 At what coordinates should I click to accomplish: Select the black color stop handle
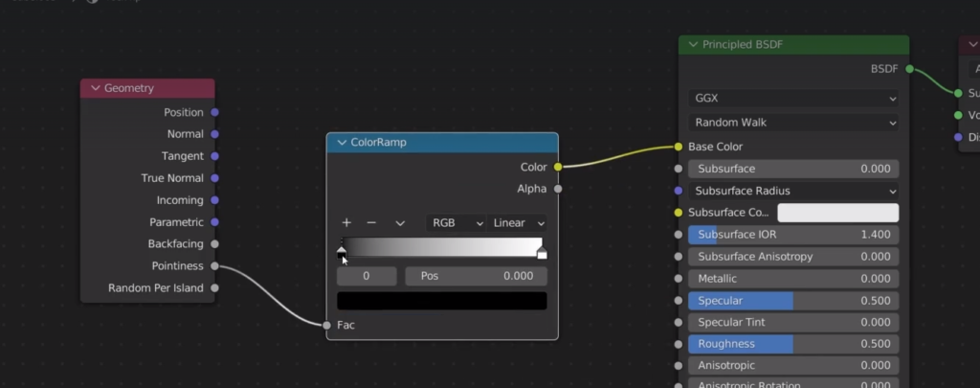pyautogui.click(x=342, y=252)
